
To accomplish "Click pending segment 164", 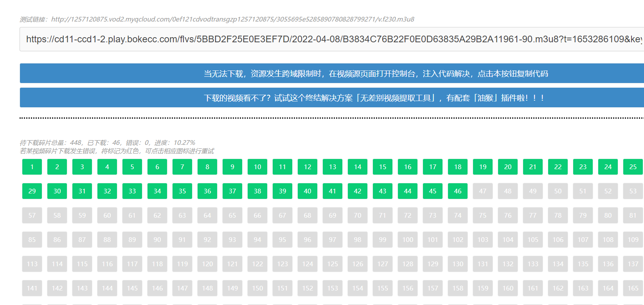I will pyautogui.click(x=608, y=288).
